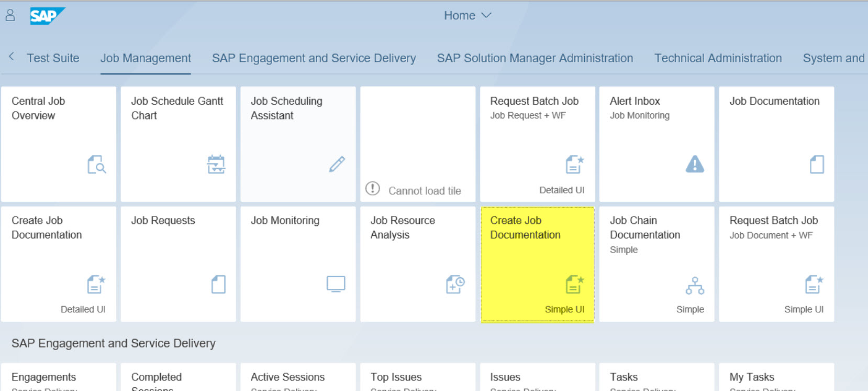Open the Tasks tile
The image size is (868, 391).
coord(656,377)
